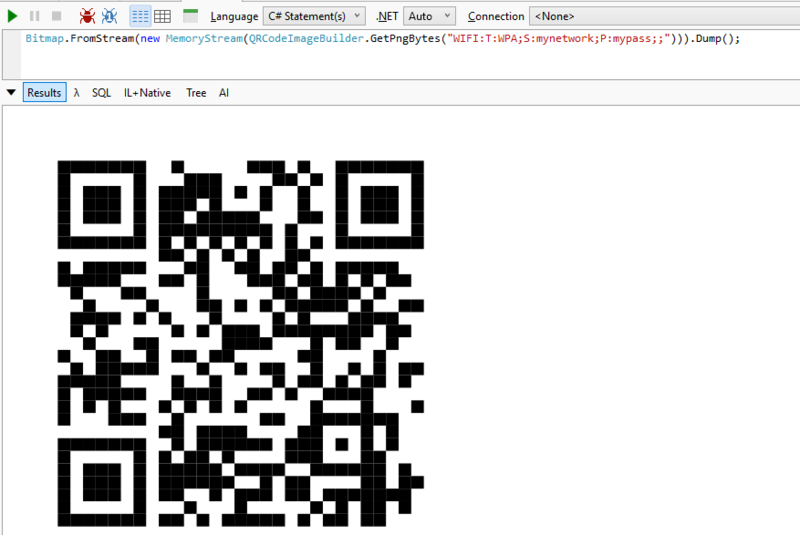Run the query with the green Execute button

[x=12, y=16]
